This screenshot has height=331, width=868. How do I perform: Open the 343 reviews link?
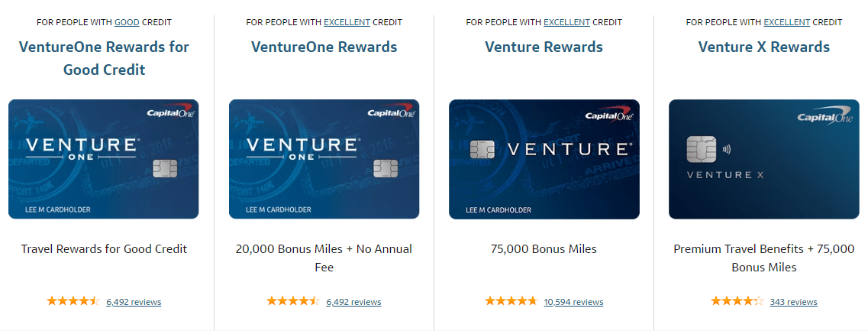coord(793,302)
